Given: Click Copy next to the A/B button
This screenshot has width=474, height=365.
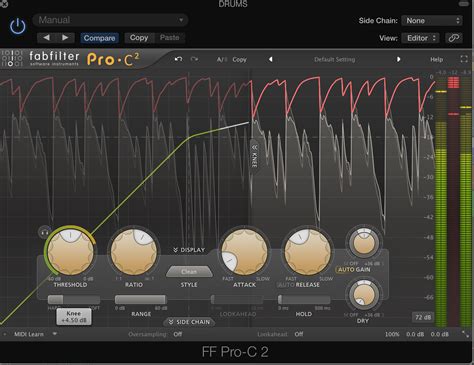Looking at the screenshot, I should pyautogui.click(x=239, y=60).
